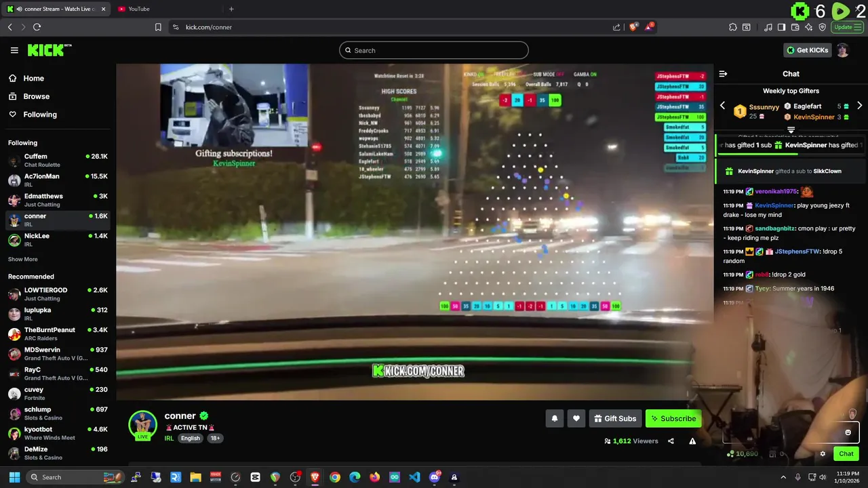The height and width of the screenshot is (488, 868).
Task: Open NickLee channel in sidebar
Action: click(58, 239)
